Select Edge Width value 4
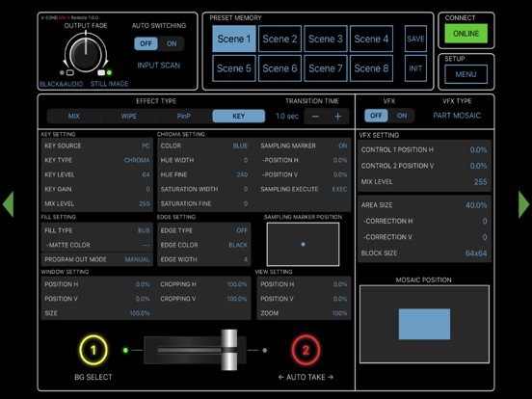The height and width of the screenshot is (399, 532). [x=246, y=259]
